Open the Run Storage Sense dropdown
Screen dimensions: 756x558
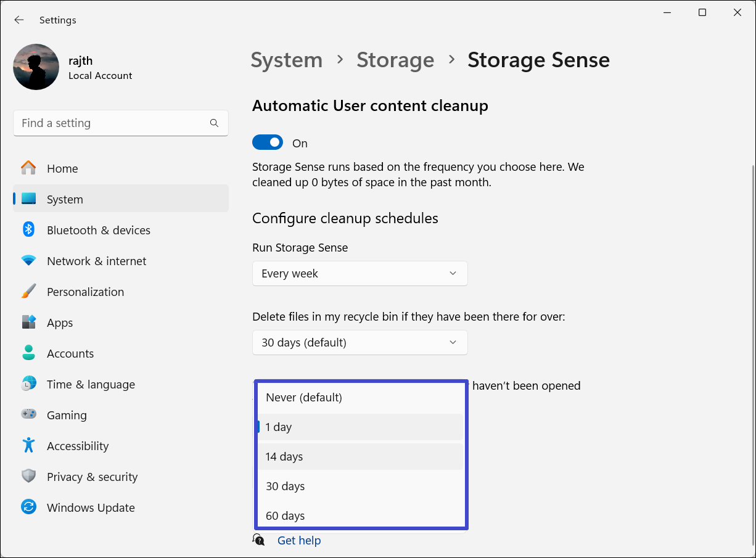point(360,273)
